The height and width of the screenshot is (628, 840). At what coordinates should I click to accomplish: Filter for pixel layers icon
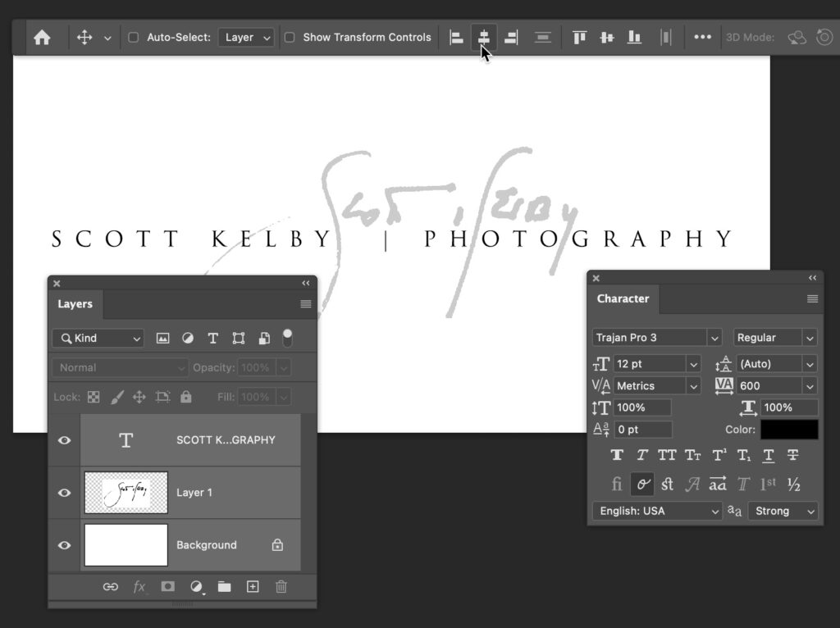162,339
